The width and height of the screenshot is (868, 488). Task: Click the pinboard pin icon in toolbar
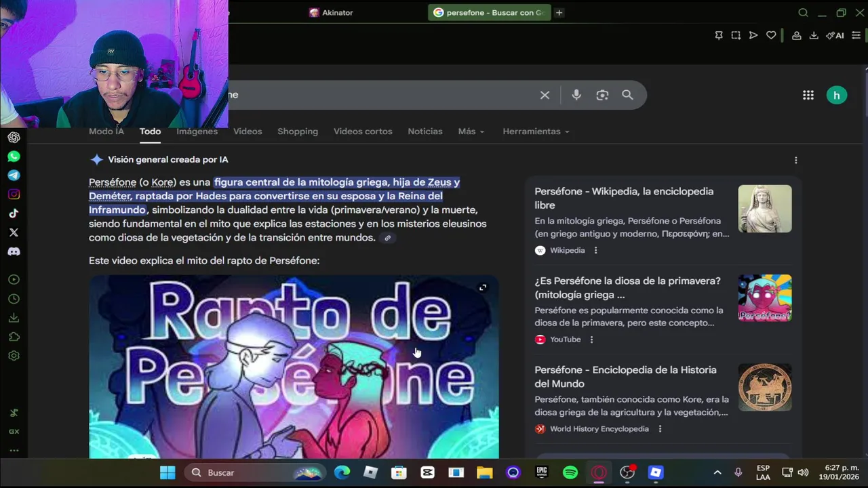pos(719,35)
